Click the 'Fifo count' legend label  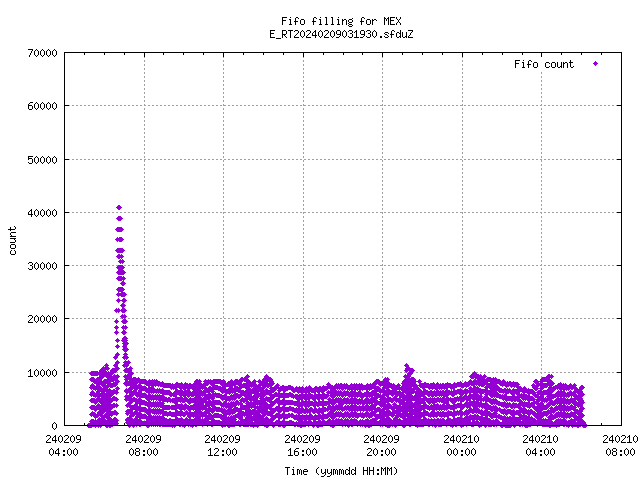tap(544, 64)
